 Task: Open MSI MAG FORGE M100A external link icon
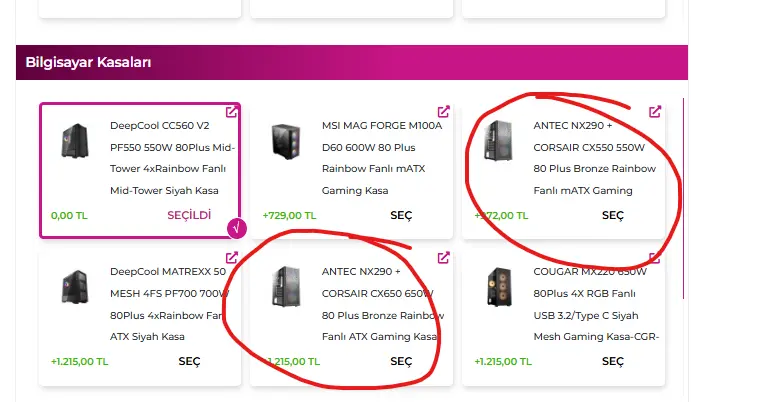[x=443, y=112]
